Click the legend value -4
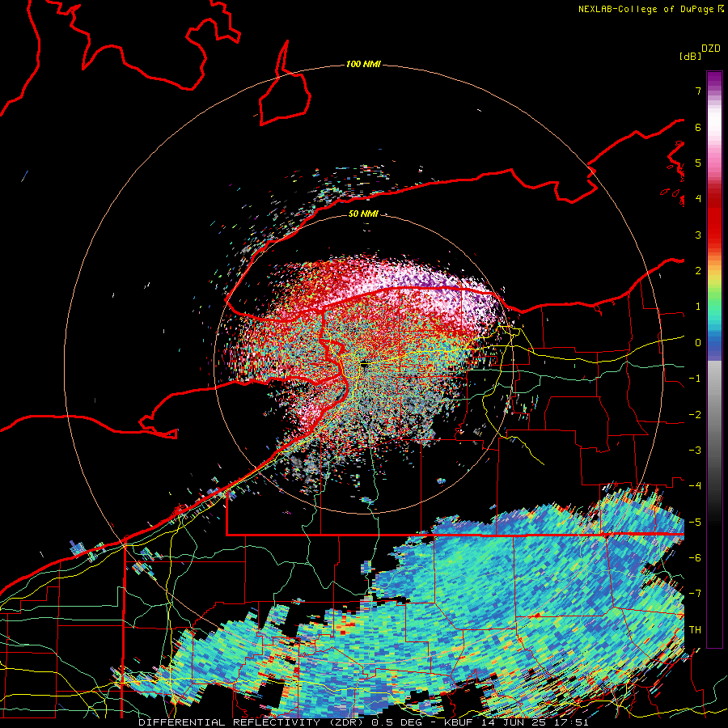Viewport: 728px width, 728px height. [x=695, y=486]
